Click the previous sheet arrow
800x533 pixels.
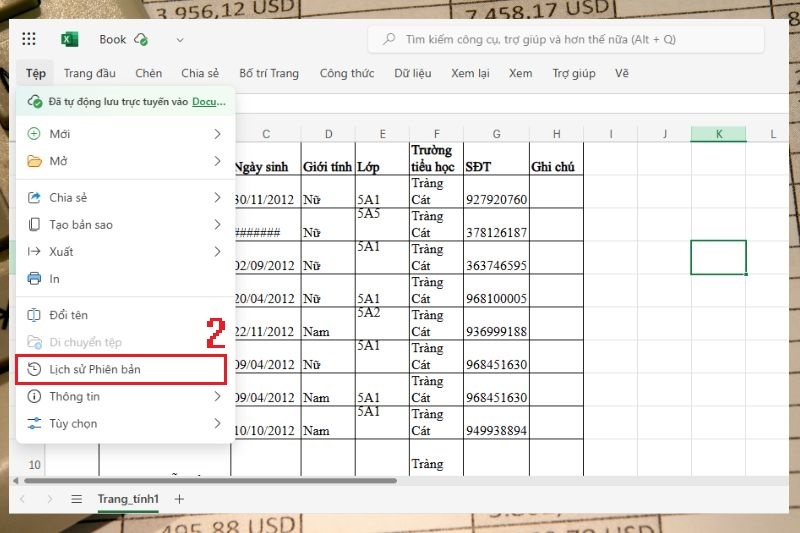[x=22, y=499]
